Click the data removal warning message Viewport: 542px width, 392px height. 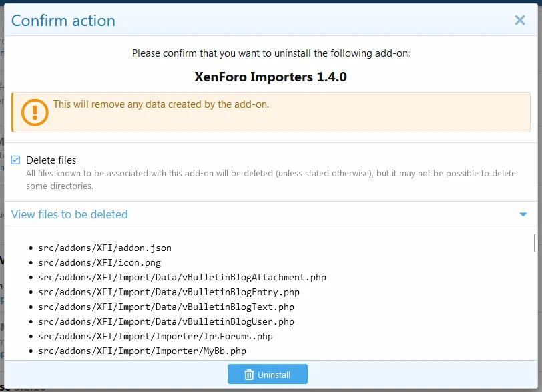(161, 104)
